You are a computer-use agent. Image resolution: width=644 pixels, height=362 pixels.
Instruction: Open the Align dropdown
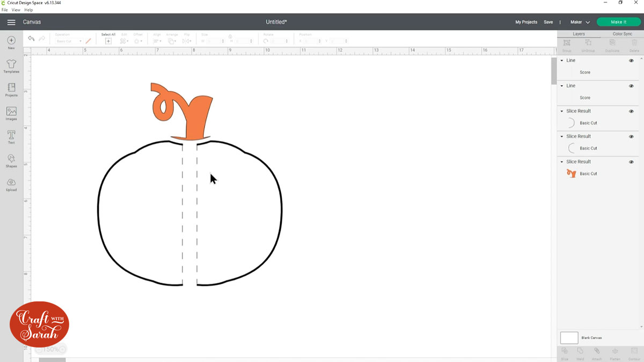pos(157,41)
